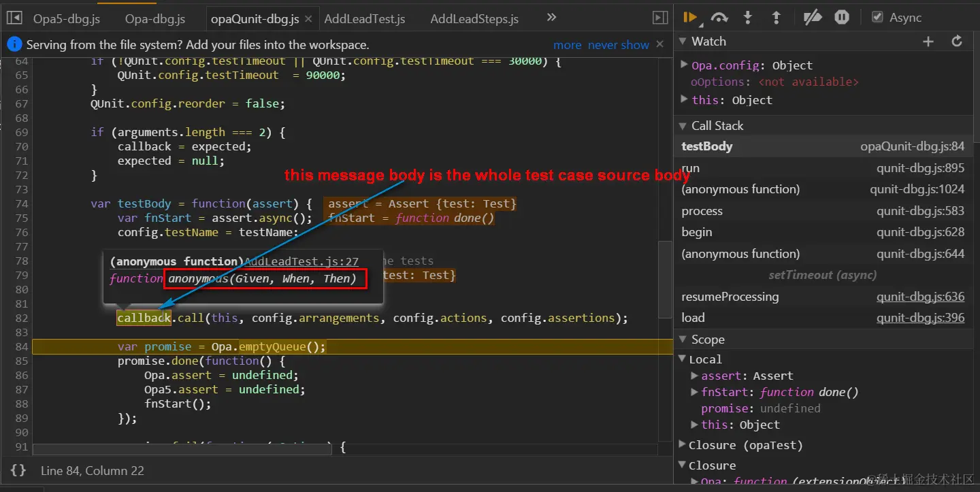Click the 'callback' token on line 82
980x492 pixels.
144,318
